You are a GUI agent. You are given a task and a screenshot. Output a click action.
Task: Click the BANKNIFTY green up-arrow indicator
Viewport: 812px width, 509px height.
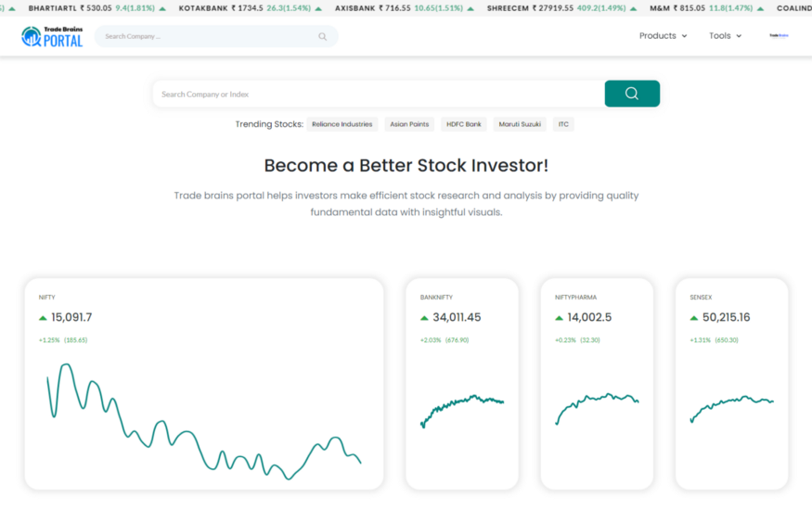(x=424, y=318)
